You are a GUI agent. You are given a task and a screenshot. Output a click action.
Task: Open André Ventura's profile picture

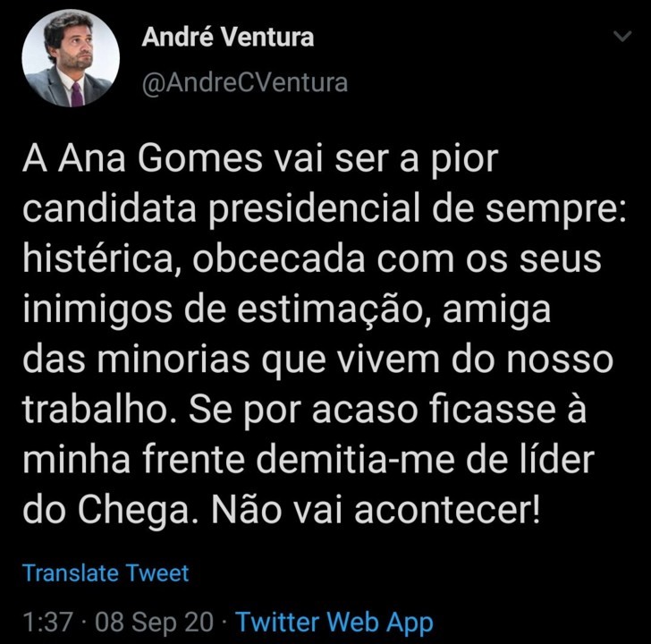click(70, 63)
